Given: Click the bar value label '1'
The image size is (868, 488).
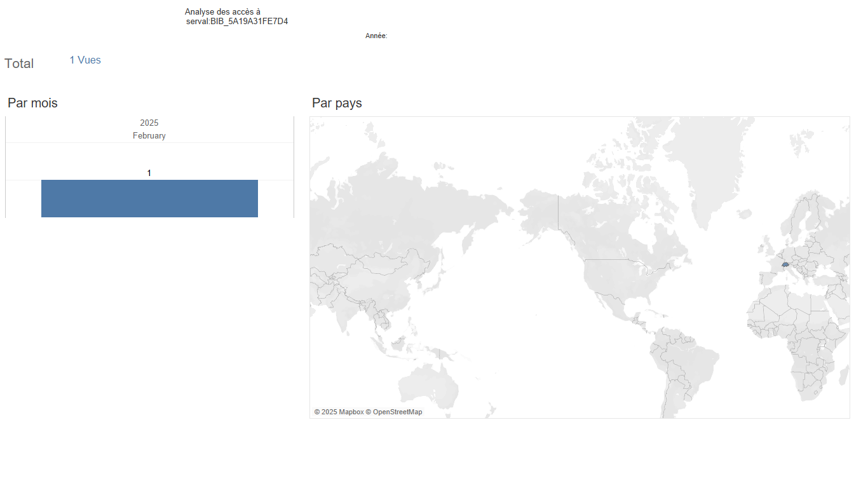Looking at the screenshot, I should click(x=149, y=173).
